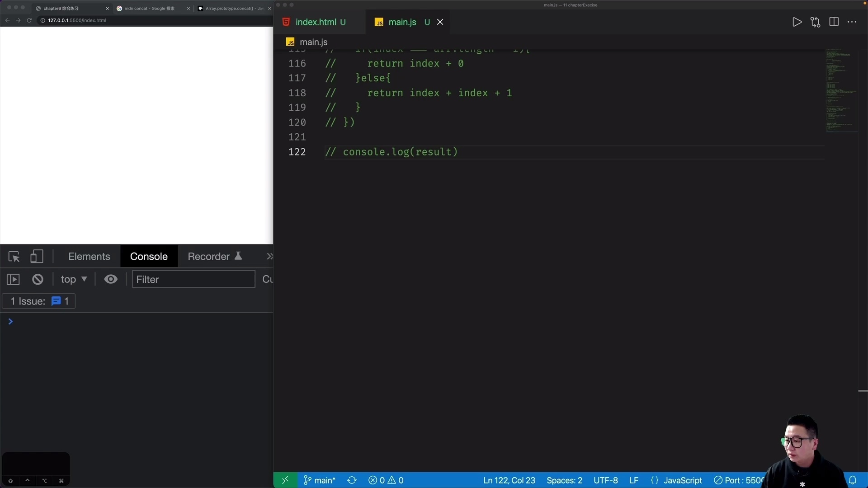Click inside the console Filter field
This screenshot has width=868, height=488.
[193, 279]
